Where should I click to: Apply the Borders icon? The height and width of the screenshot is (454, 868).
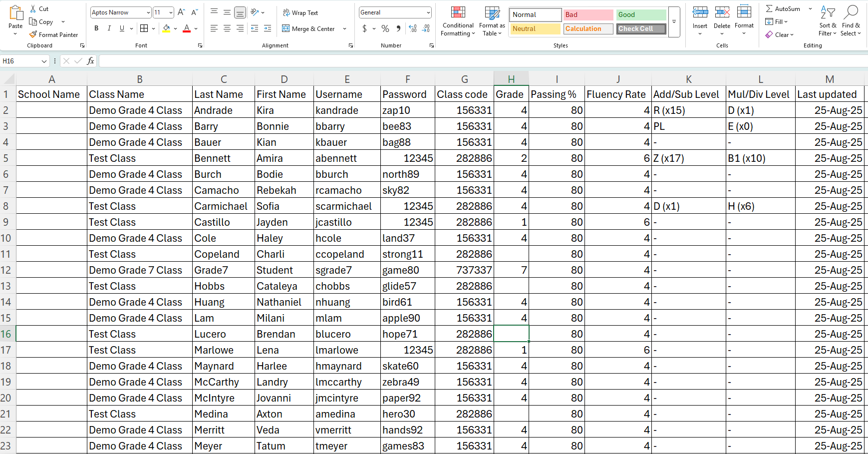click(x=144, y=28)
